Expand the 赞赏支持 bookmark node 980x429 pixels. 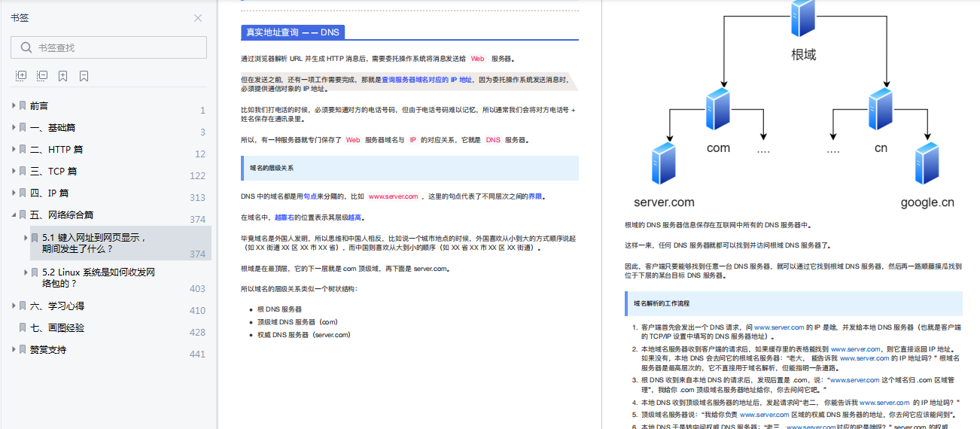point(14,350)
